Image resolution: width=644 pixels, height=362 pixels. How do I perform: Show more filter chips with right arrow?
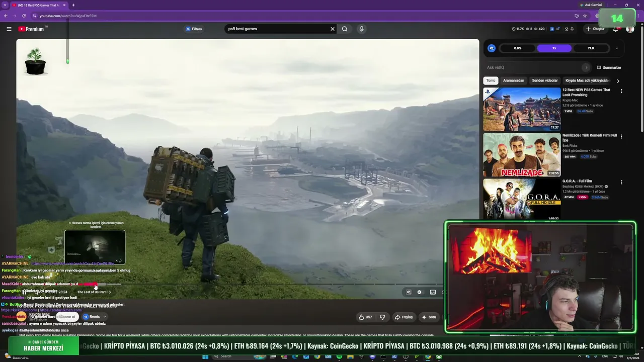click(x=618, y=80)
